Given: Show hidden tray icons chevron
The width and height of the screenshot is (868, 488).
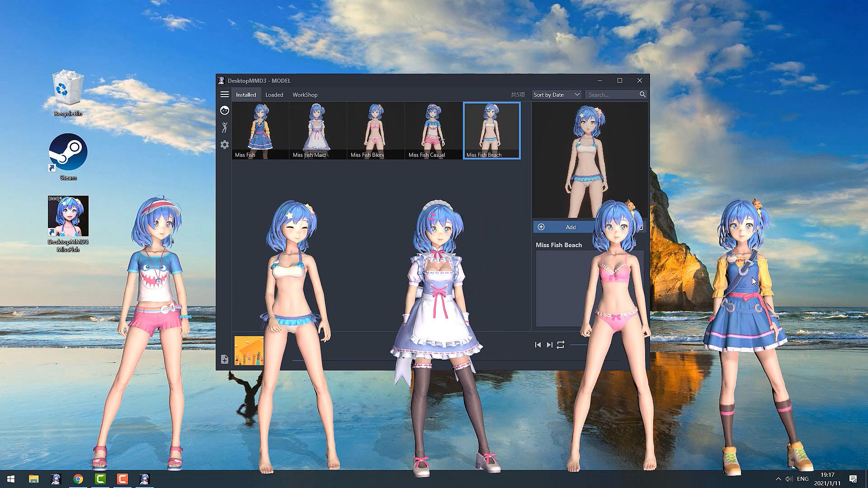Looking at the screenshot, I should click(x=778, y=479).
